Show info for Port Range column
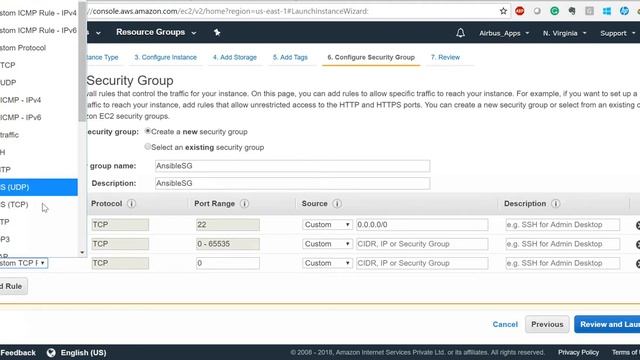The width and height of the screenshot is (640, 360). tap(244, 203)
